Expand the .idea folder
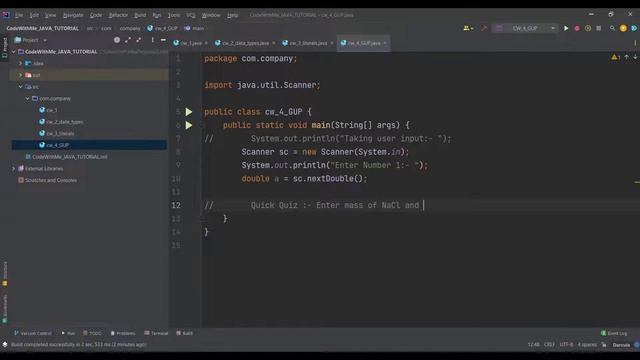Viewport: 640px width, 360px height. click(x=20, y=63)
